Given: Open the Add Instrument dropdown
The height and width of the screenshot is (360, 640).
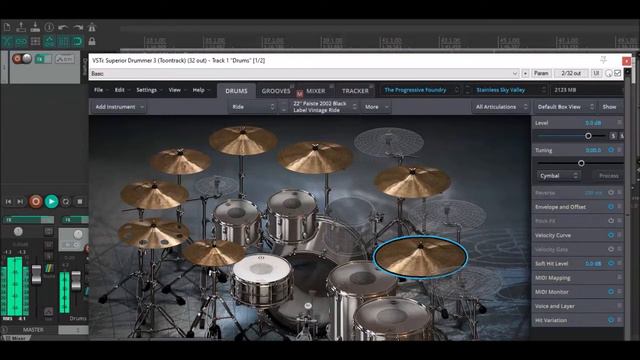Looking at the screenshot, I should pos(119,107).
